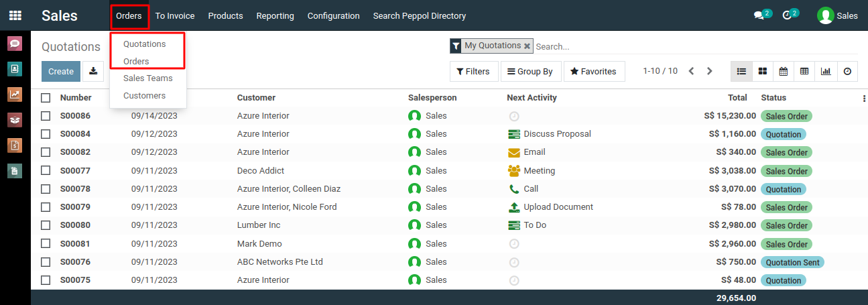Click the download export icon button
This screenshot has height=305, width=868.
coord(93,71)
